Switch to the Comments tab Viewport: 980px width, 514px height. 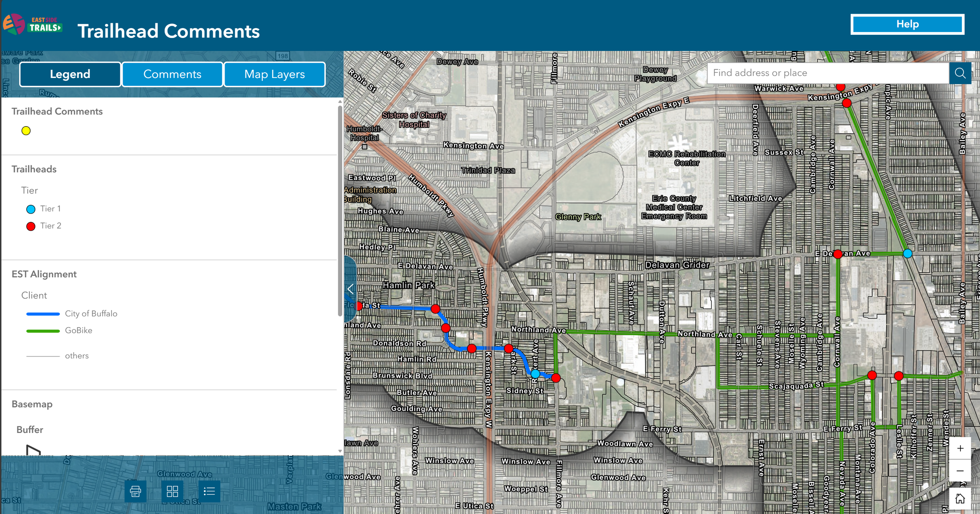172,74
